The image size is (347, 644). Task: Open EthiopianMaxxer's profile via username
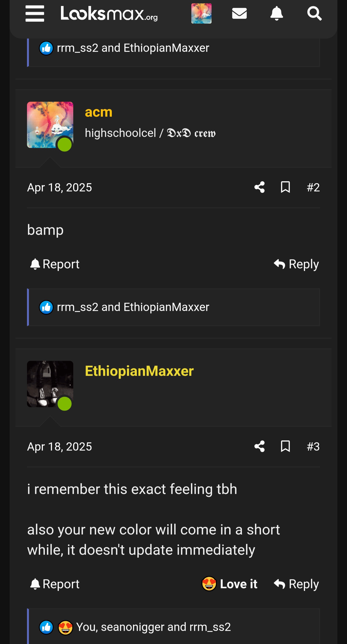pos(139,371)
